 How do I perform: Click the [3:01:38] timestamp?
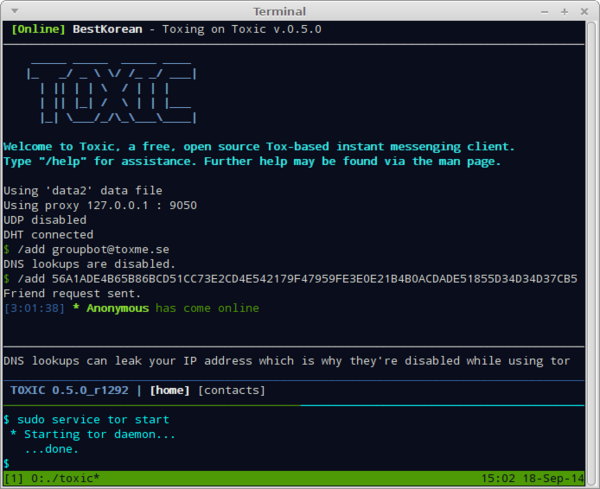(x=34, y=308)
